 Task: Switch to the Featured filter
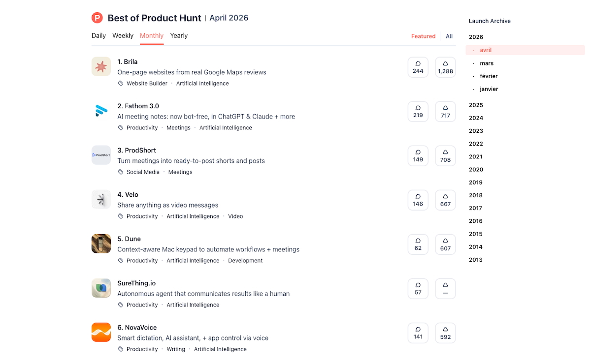coord(423,36)
